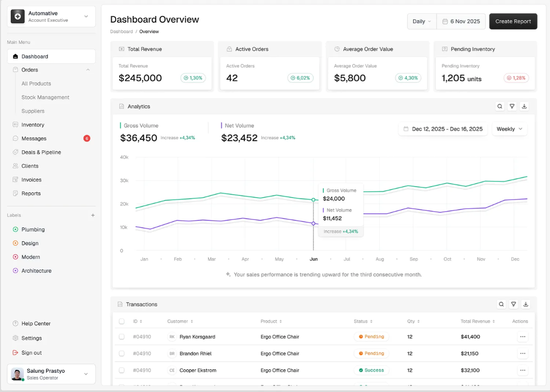Image resolution: width=550 pixels, height=392 pixels.
Task: Open All Products under Orders
Action: (36, 84)
